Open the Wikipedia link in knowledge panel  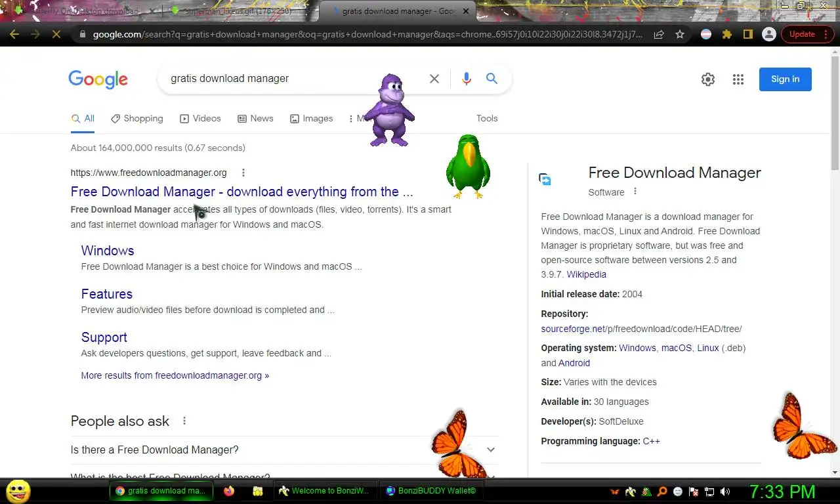point(587,274)
